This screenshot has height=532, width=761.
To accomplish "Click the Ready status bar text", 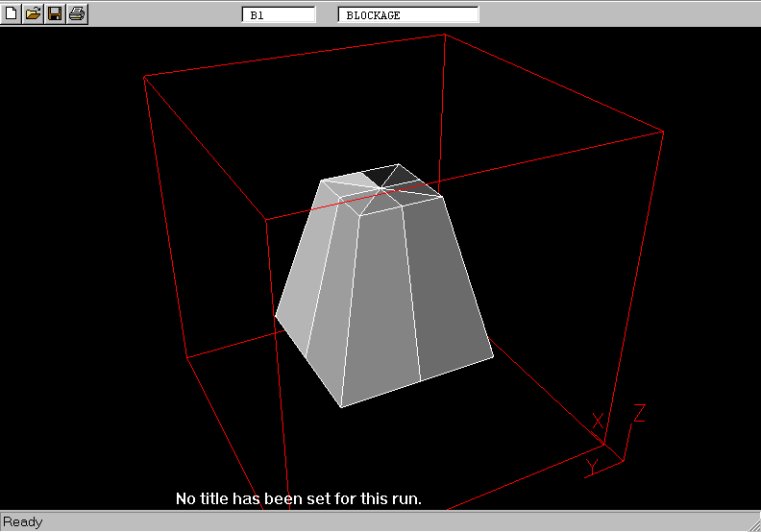I will 23,522.
